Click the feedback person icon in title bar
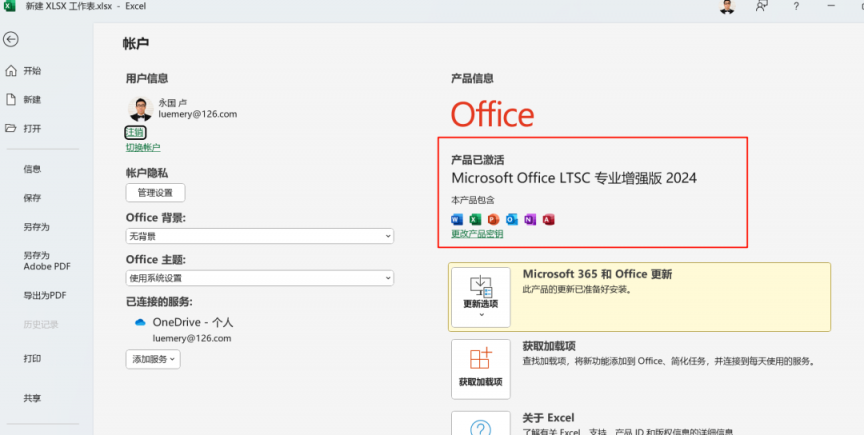The width and height of the screenshot is (864, 435). (762, 7)
